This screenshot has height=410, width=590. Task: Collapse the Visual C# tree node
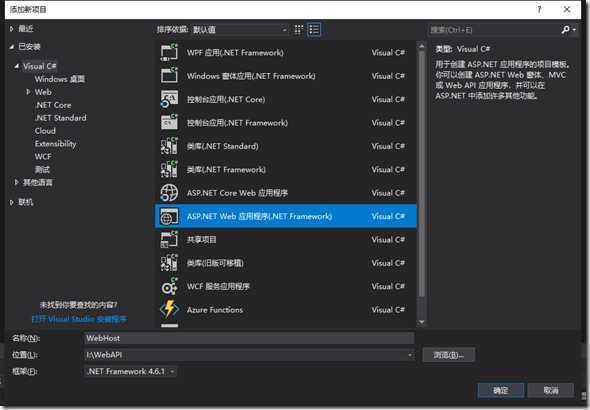(17, 66)
